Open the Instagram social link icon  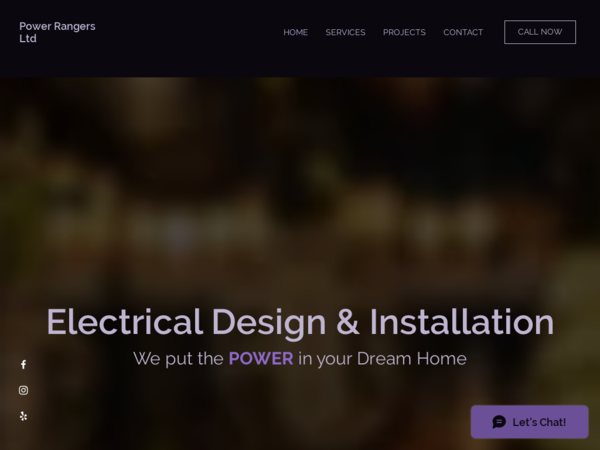(23, 390)
